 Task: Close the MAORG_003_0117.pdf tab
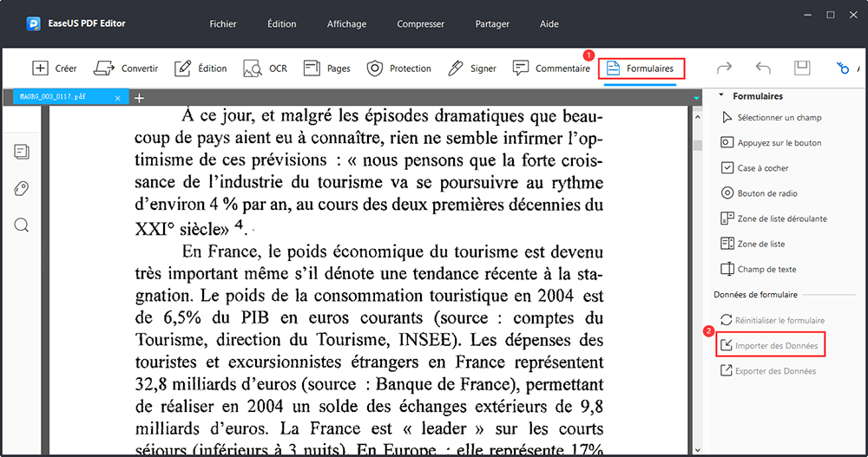click(117, 98)
